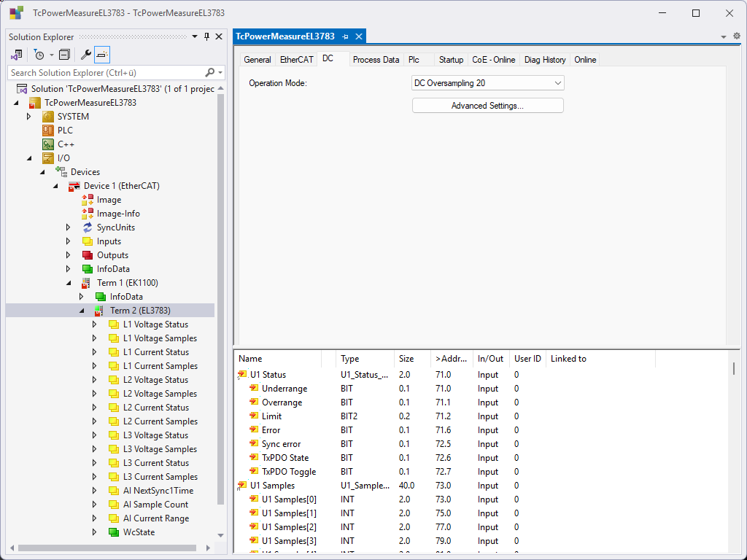Toggle the Preview Selected Items icon
The height and width of the screenshot is (560, 747).
point(102,55)
